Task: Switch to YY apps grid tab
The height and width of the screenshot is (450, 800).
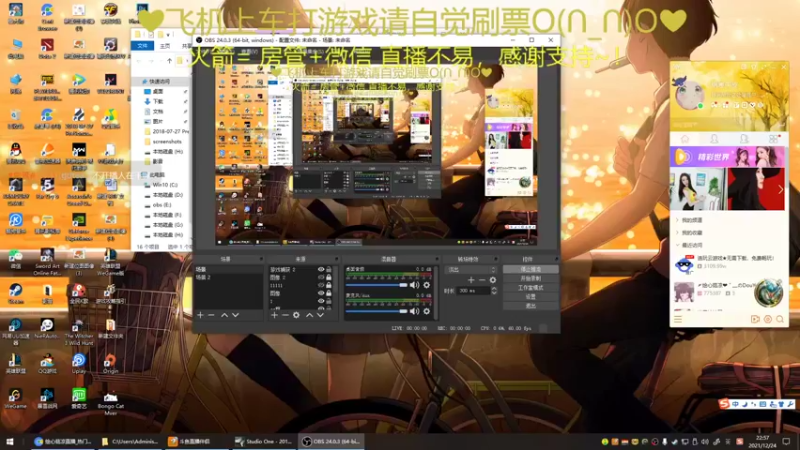Action: click(773, 139)
